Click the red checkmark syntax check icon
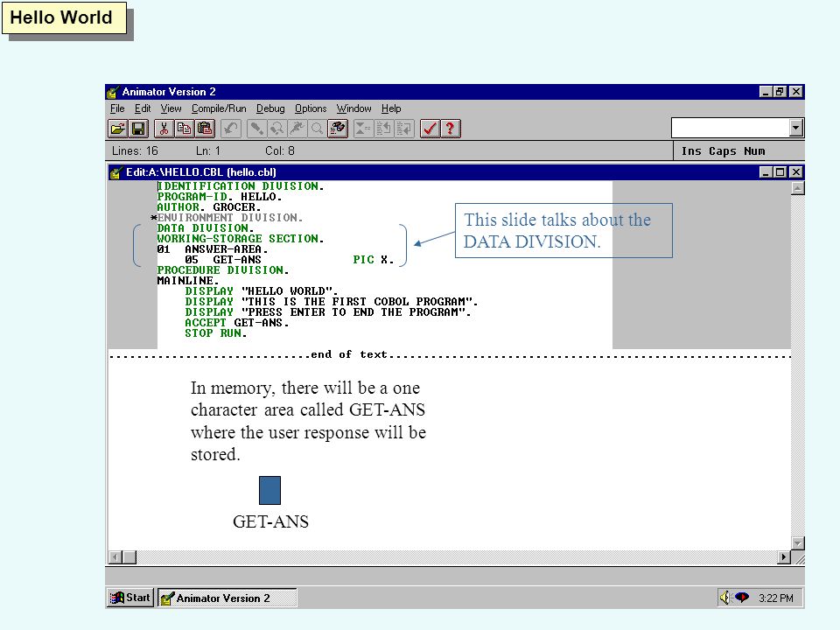The image size is (840, 630). tap(430, 129)
